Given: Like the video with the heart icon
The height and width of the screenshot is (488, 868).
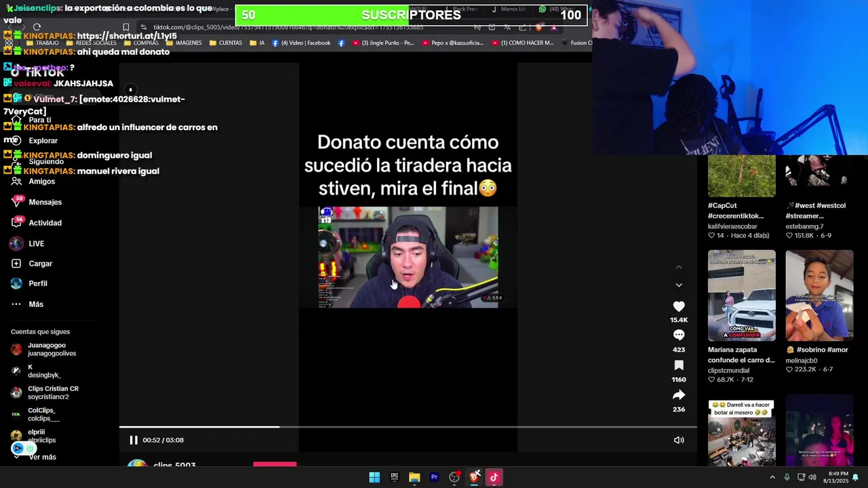Looking at the screenshot, I should point(679,306).
